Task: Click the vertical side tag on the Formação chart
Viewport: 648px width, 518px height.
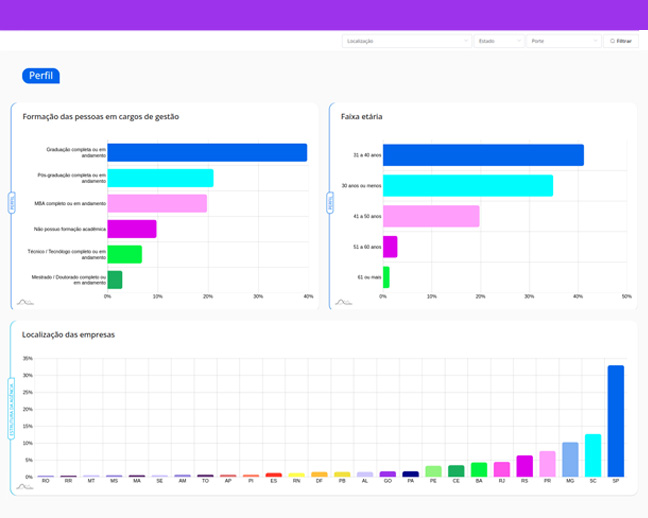Action: [12, 202]
